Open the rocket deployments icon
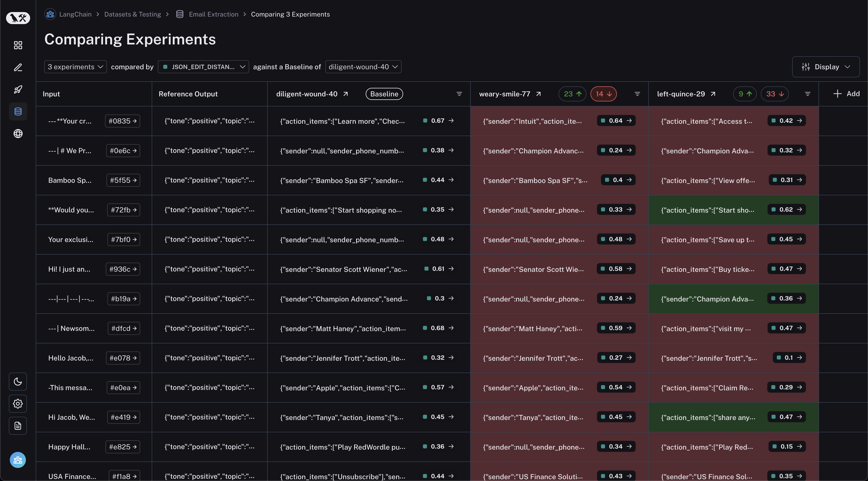 (x=18, y=89)
